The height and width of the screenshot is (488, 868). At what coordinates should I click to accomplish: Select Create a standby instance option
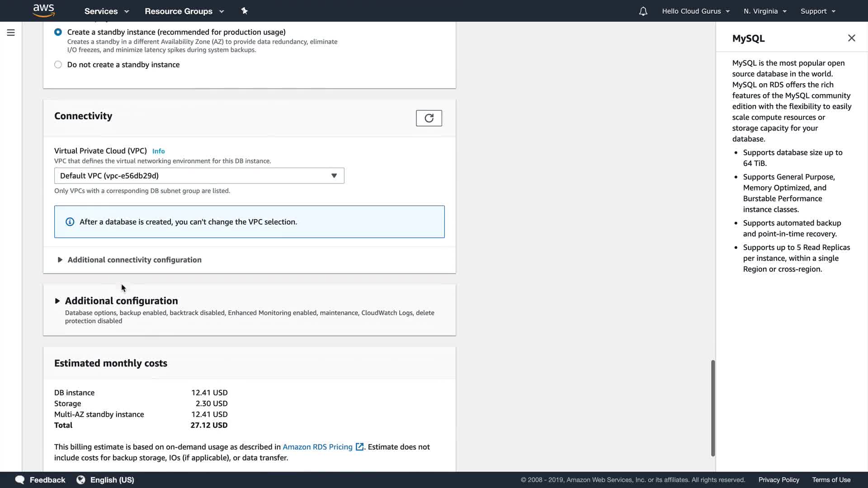pos(58,32)
